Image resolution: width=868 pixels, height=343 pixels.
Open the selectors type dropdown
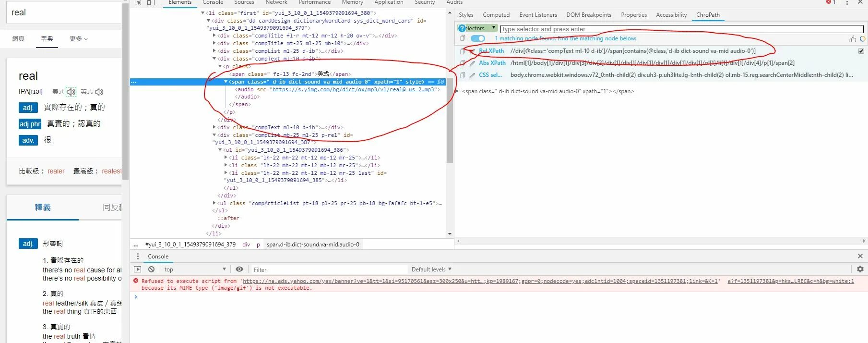478,29
